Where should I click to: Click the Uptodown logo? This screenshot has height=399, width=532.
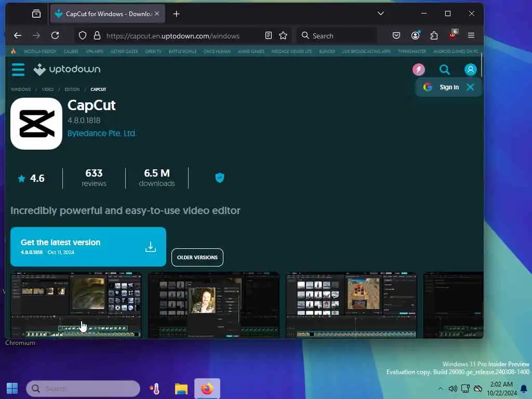click(67, 70)
